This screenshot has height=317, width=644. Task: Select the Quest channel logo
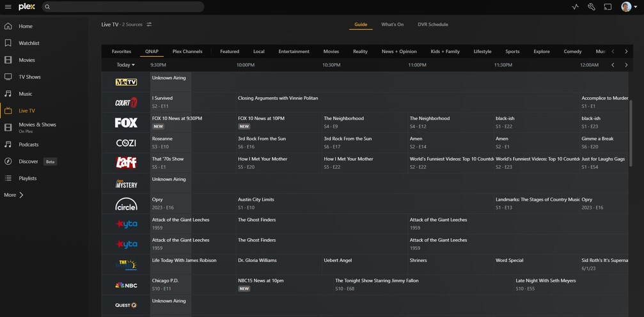126,305
